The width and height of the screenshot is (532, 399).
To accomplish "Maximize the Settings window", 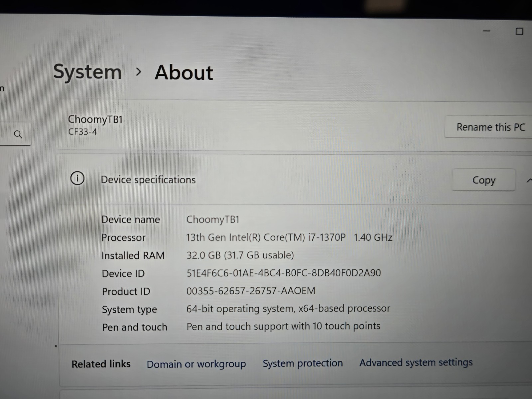I will [519, 32].
